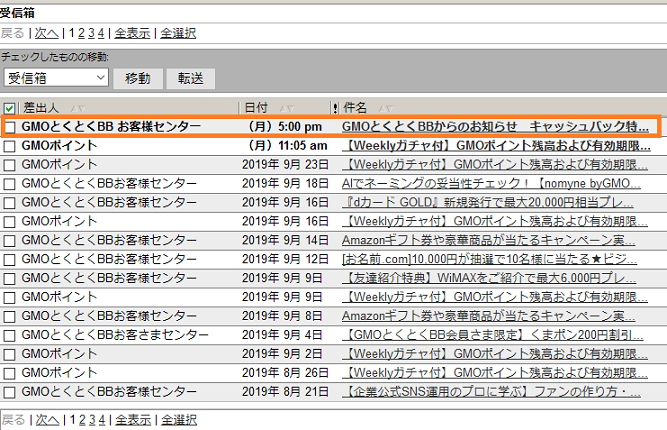Image resolution: width=667 pixels, height=430 pixels.
Task: Click 全表示 link at the top
Action: (132, 32)
